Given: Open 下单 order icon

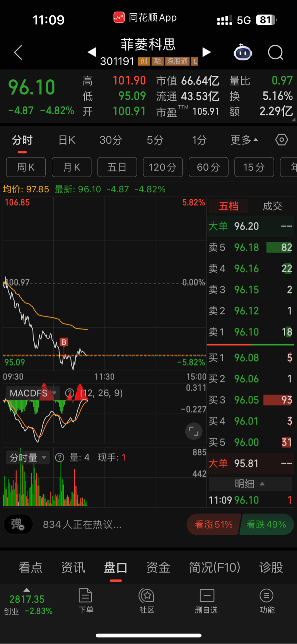Looking at the screenshot, I should pyautogui.click(x=85, y=601).
